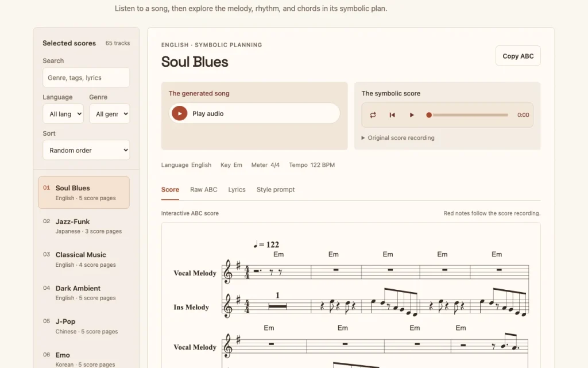Select the Dark Ambient track

tap(84, 293)
